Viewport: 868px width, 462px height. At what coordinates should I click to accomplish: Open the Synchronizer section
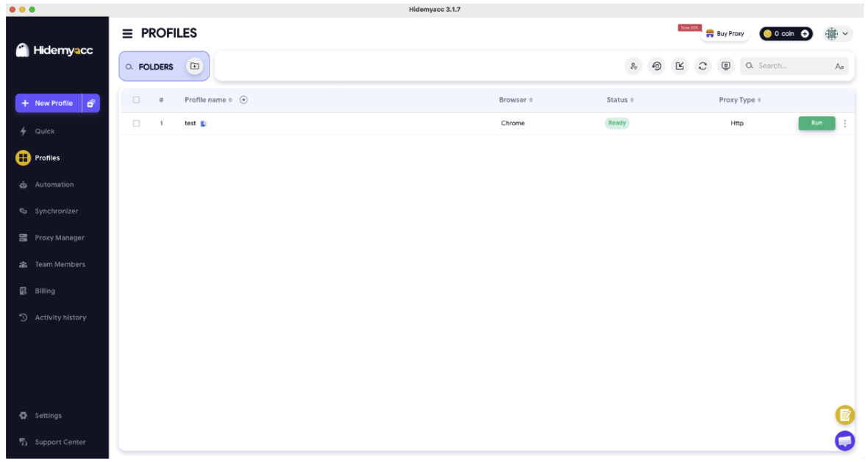56,211
